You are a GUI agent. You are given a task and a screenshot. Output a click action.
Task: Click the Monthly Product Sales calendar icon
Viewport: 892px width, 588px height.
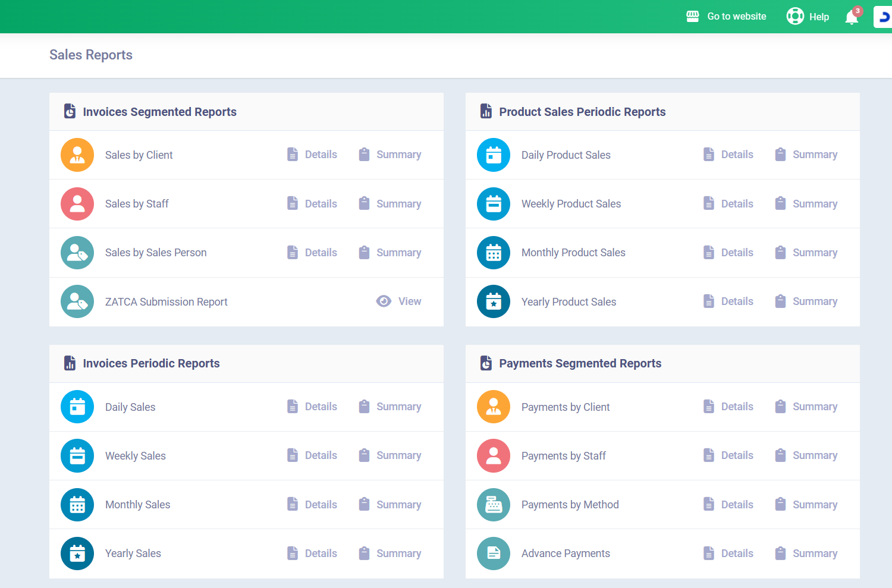pos(494,253)
